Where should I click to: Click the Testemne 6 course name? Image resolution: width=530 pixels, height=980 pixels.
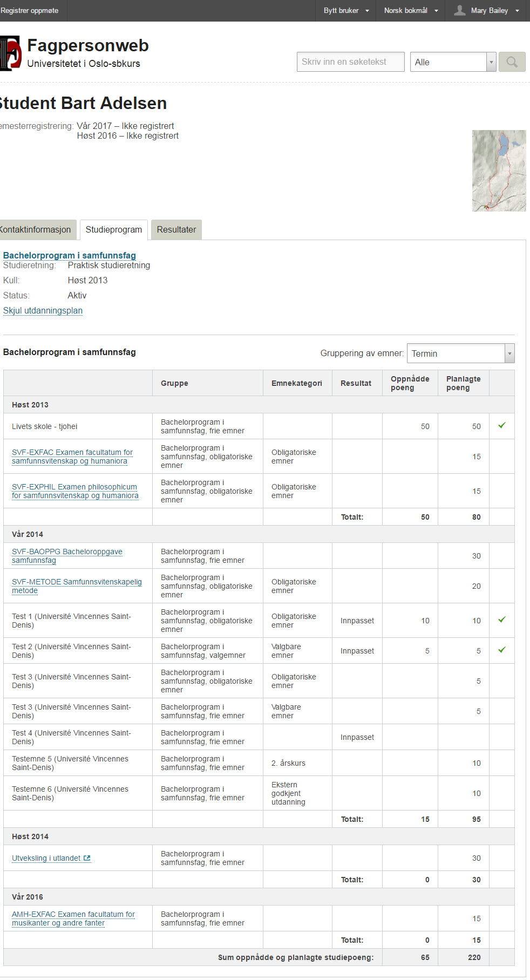70,793
